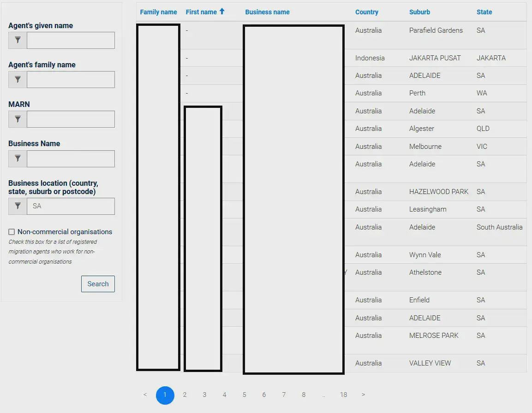Click the Agent's given name text field
This screenshot has width=532, height=413.
(71, 41)
